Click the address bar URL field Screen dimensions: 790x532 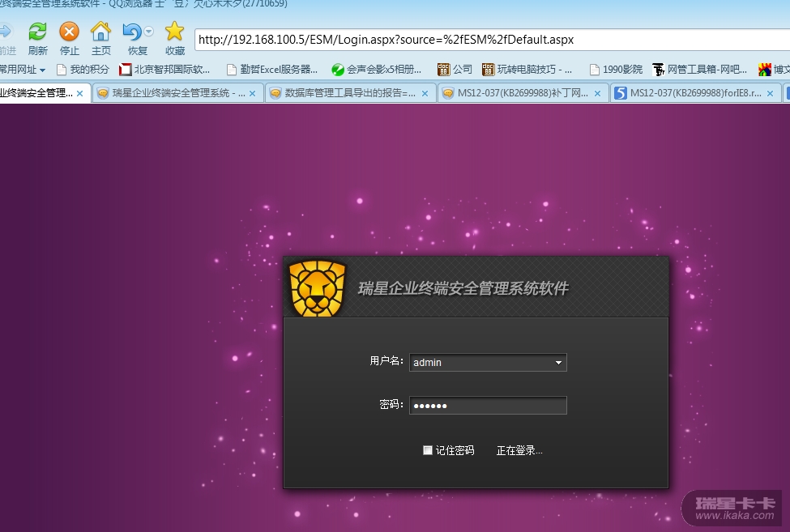pyautogui.click(x=491, y=40)
